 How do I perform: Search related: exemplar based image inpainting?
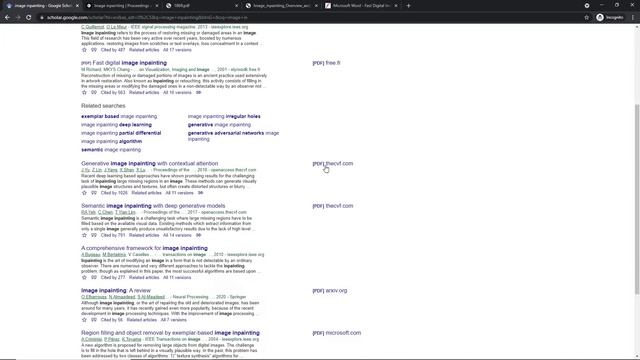click(119, 116)
